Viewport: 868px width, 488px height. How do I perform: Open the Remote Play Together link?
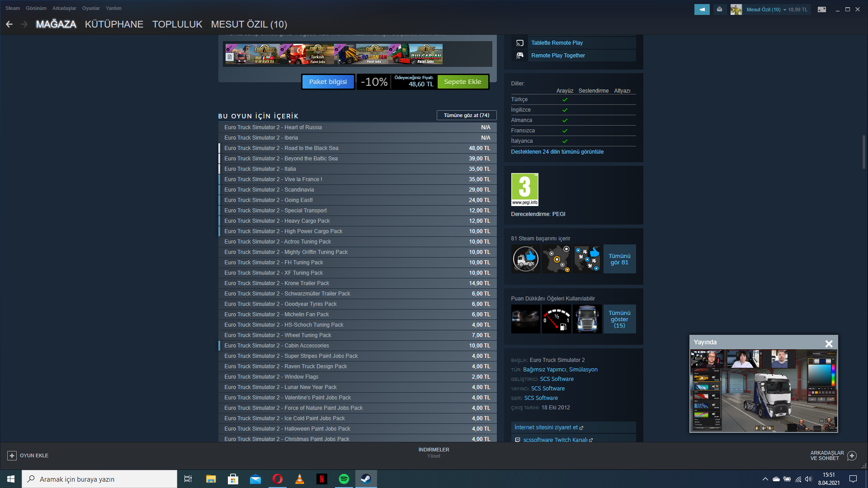[x=558, y=56]
